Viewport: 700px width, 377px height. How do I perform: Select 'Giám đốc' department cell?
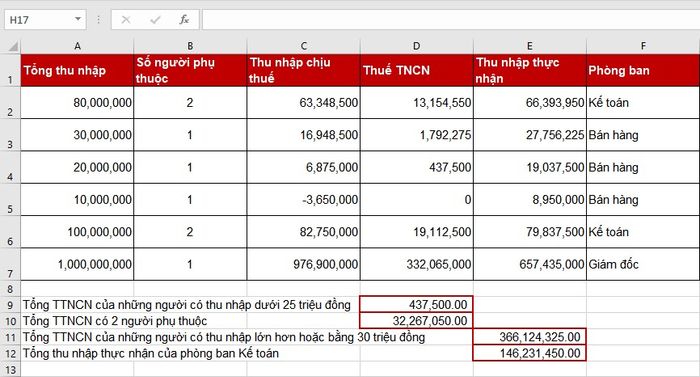tap(643, 264)
